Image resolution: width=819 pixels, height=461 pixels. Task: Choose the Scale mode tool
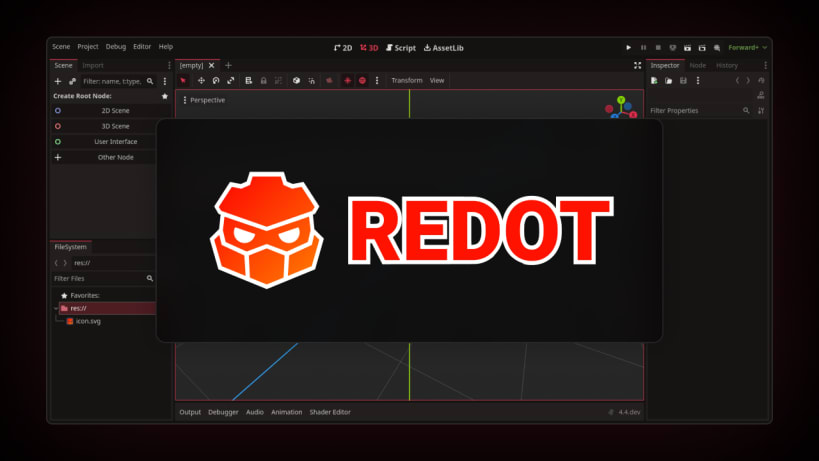230,80
